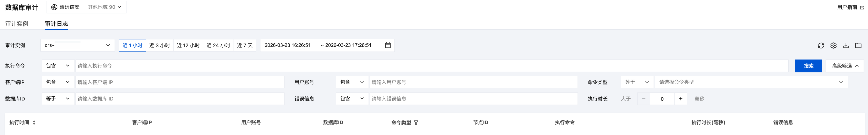Open the region selector 其他地域 90
Viewport: 868px width, 135px height.
pos(104,7)
